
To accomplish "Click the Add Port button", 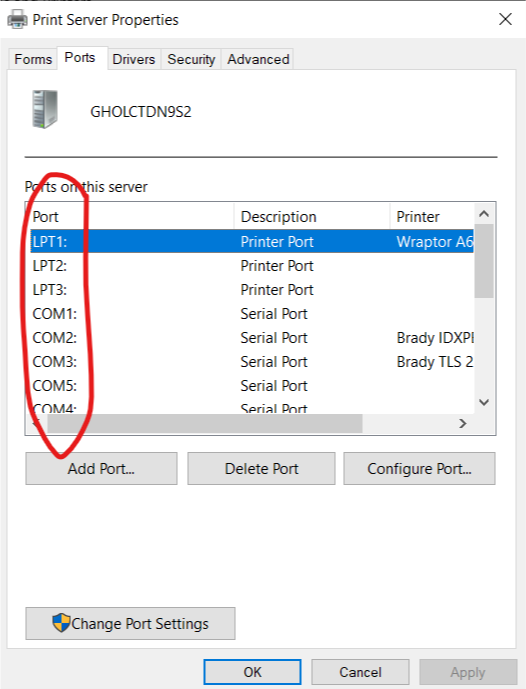I will [101, 468].
